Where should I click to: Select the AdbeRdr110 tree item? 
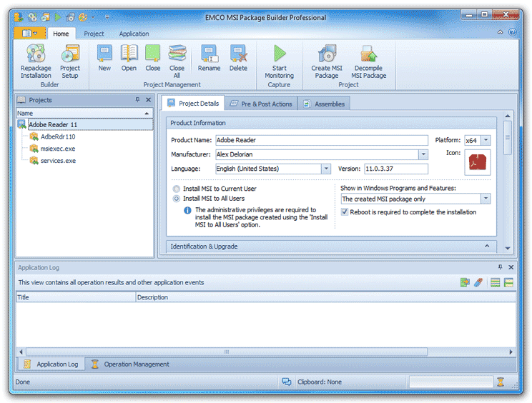pyautogui.click(x=58, y=136)
